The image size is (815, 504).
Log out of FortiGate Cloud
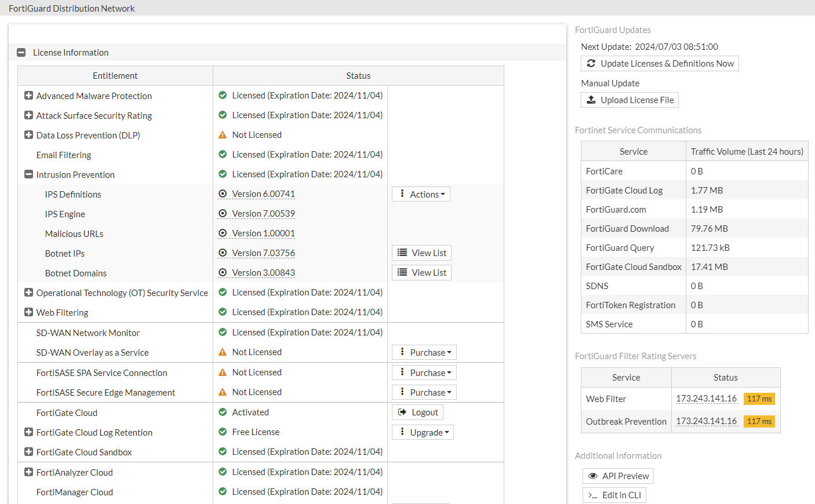click(417, 412)
